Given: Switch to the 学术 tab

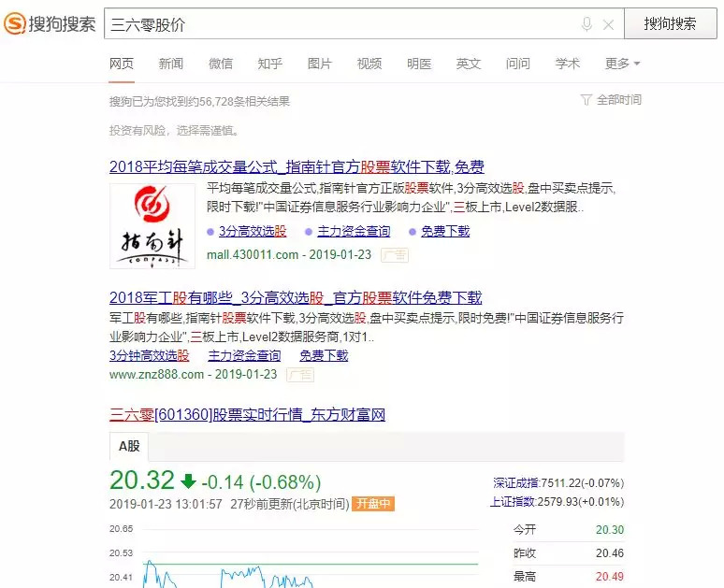Looking at the screenshot, I should coord(568,64).
